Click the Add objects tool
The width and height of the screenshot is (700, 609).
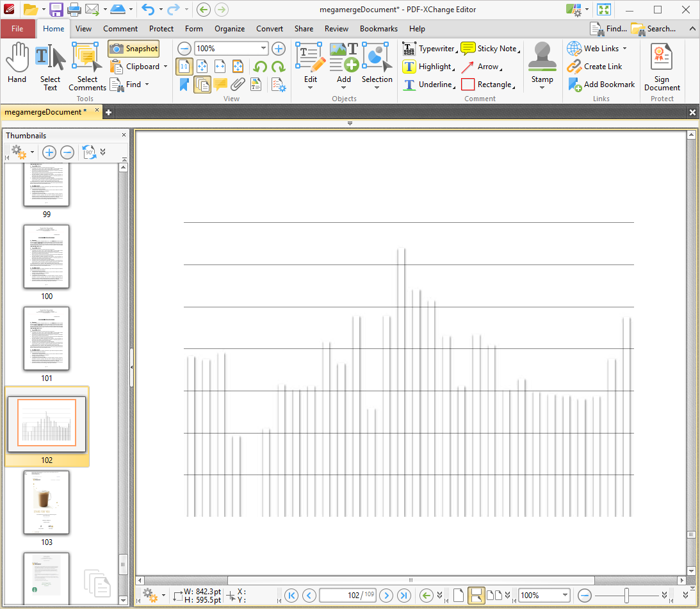pyautogui.click(x=344, y=65)
